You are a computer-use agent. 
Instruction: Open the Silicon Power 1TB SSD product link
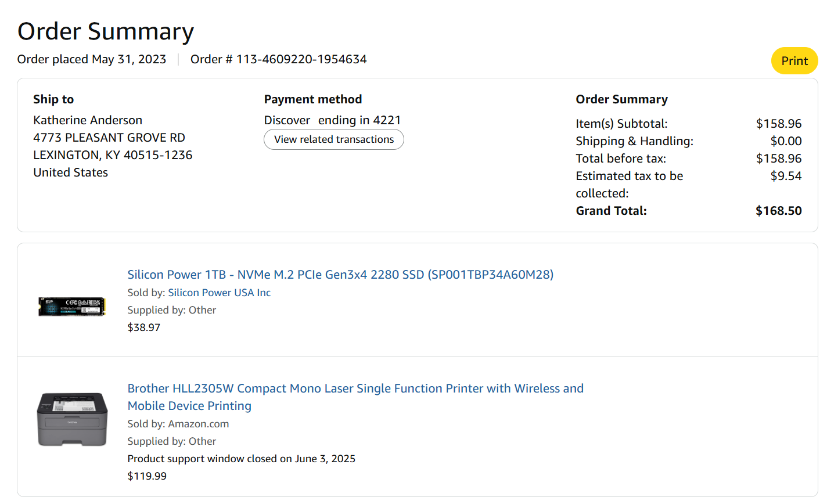click(340, 275)
